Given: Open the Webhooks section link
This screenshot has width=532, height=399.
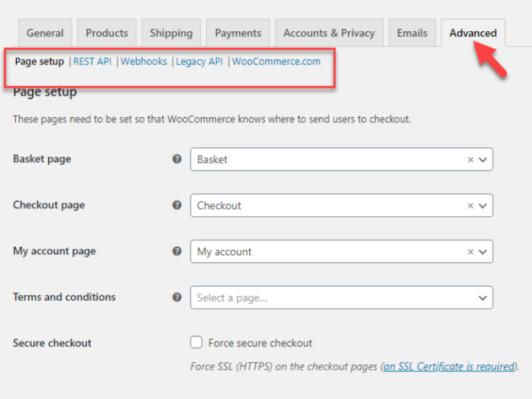Looking at the screenshot, I should (x=144, y=62).
